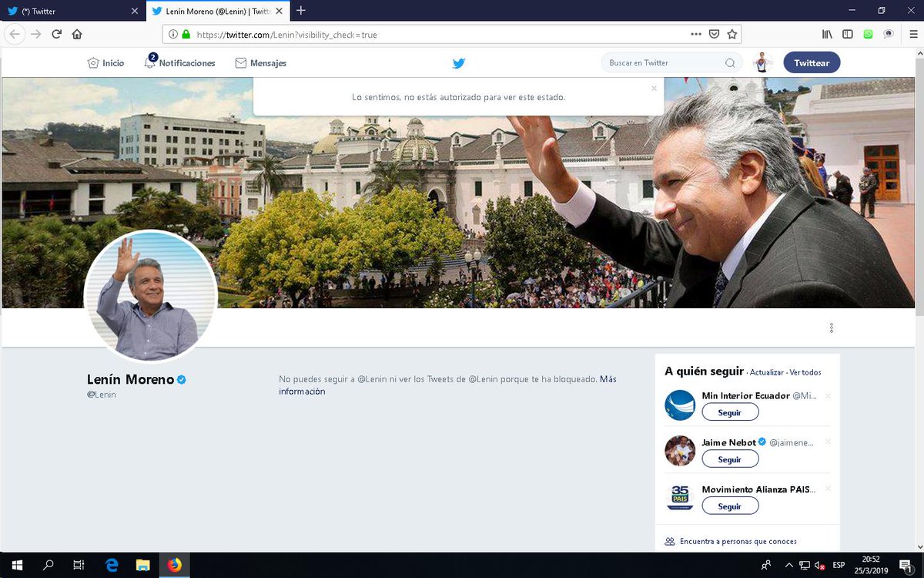Click the Twittear button
Screen dimensions: 924x578
(x=812, y=63)
